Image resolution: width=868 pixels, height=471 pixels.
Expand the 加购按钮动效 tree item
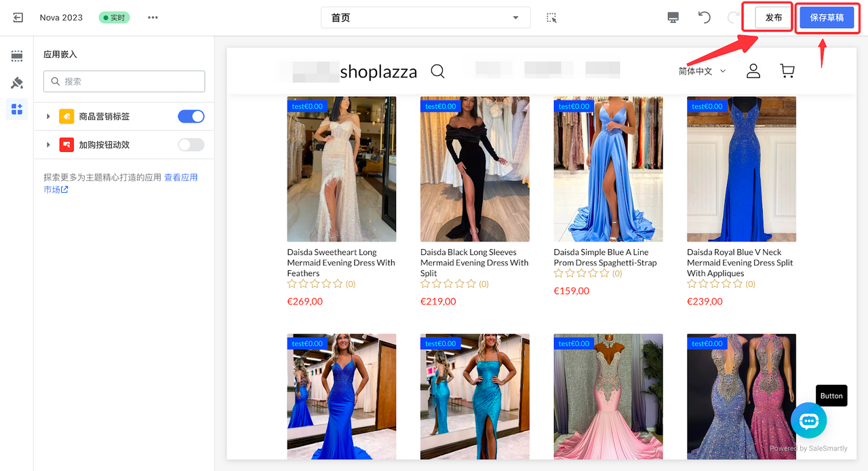click(x=48, y=145)
